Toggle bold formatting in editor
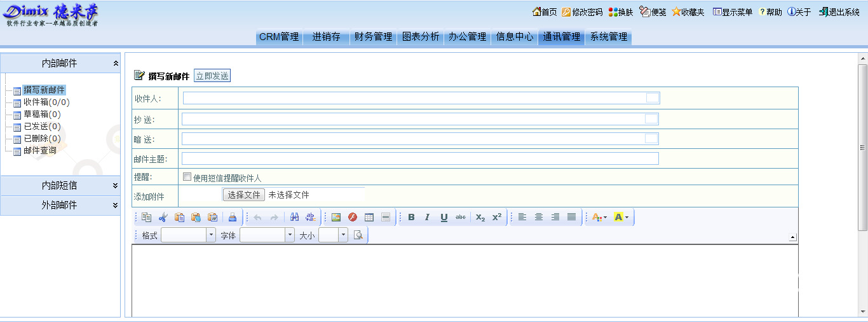Viewport: 868px width, 322px height. (x=411, y=217)
